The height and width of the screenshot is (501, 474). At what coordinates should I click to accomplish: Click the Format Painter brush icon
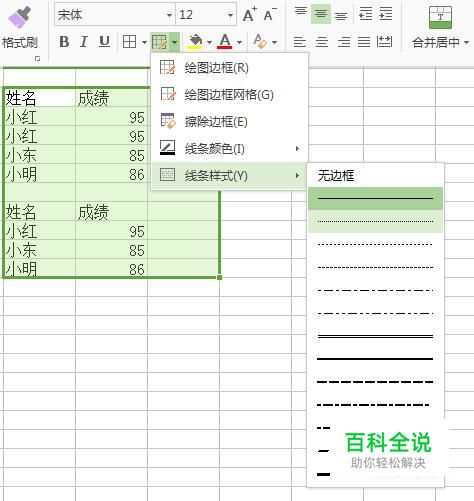[x=20, y=17]
